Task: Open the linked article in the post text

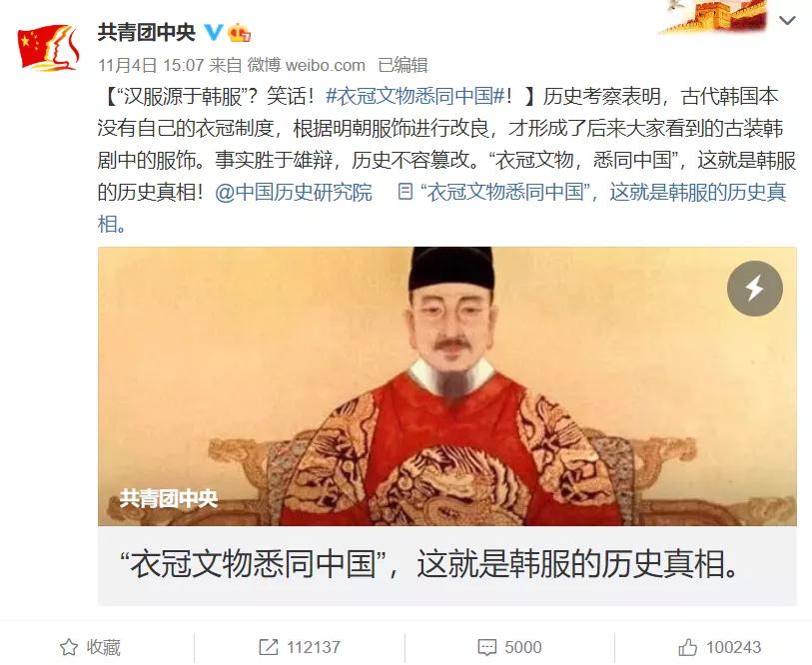Action: pos(592,193)
